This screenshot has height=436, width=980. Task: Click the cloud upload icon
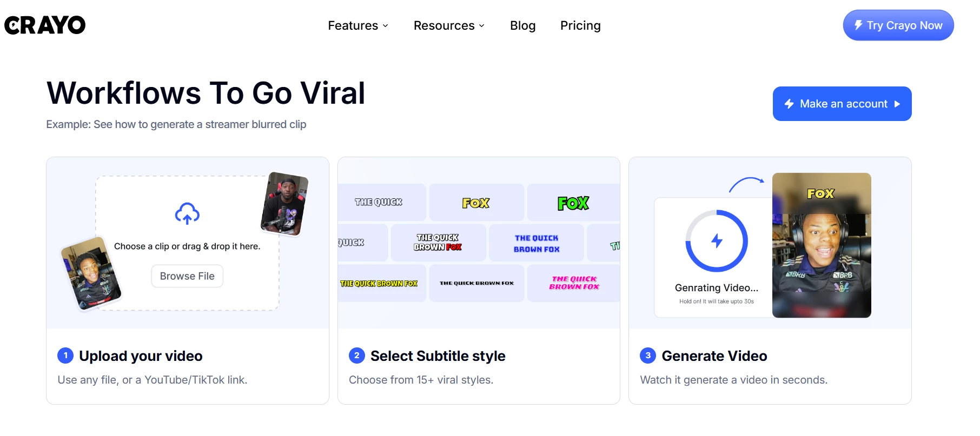pyautogui.click(x=187, y=214)
